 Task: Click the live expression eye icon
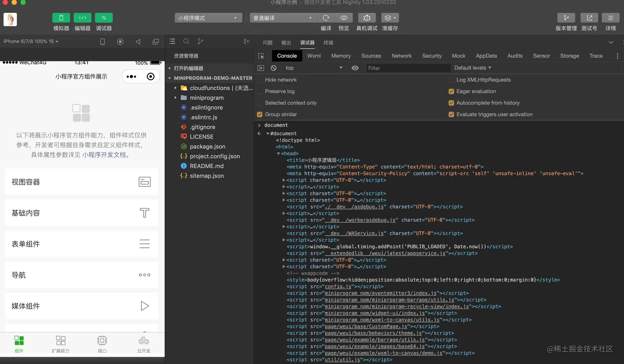coord(355,68)
